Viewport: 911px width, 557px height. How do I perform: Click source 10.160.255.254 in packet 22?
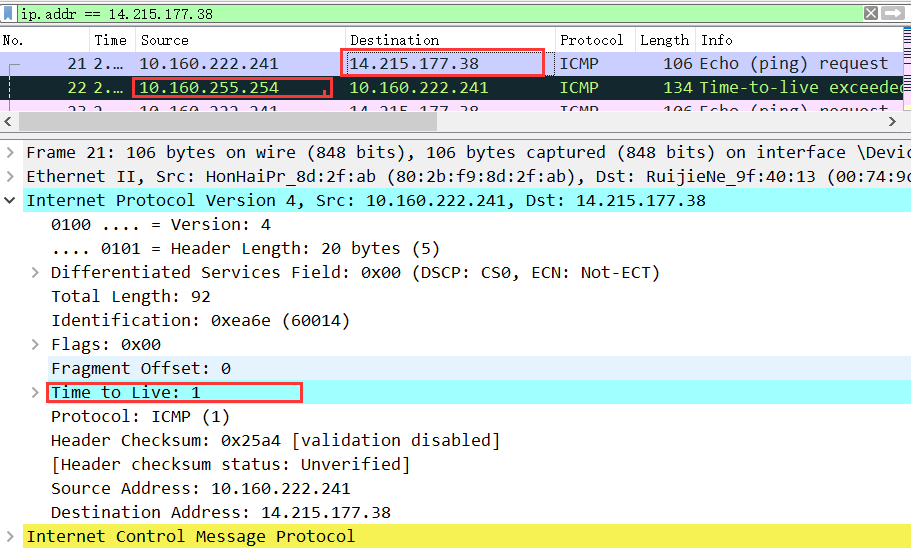coord(209,88)
